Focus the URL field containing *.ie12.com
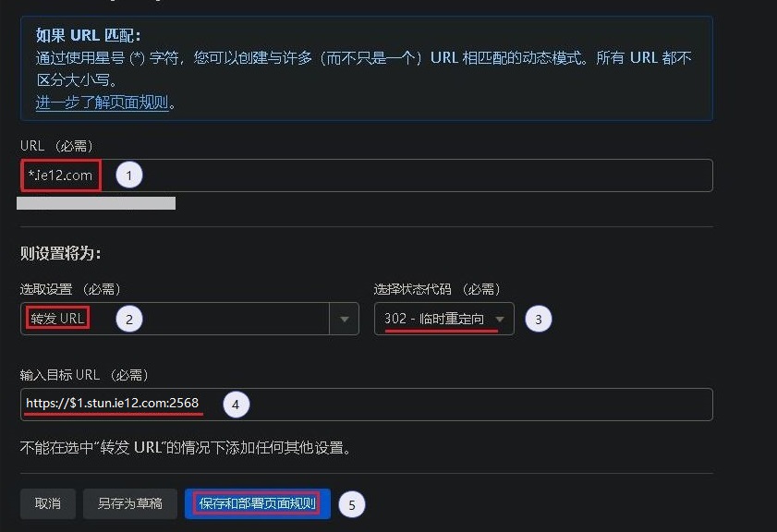Screen dimensions: 777x532 pos(416,175)
